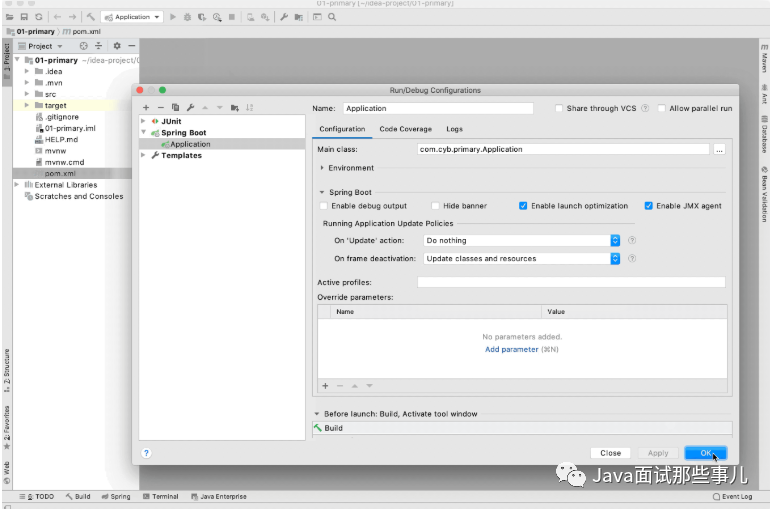This screenshot has width=773, height=509.
Task: Enable Allow parallel run checkbox
Action: point(662,108)
